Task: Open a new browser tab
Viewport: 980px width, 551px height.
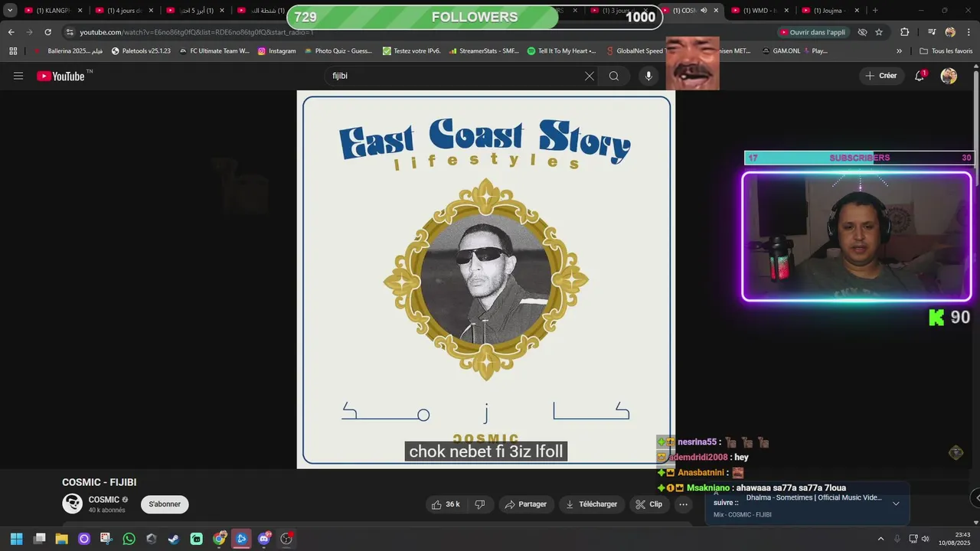Action: pyautogui.click(x=875, y=11)
